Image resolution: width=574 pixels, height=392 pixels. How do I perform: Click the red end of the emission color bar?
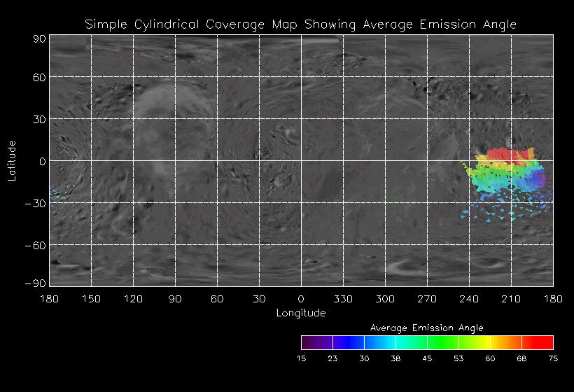pyautogui.click(x=542, y=342)
